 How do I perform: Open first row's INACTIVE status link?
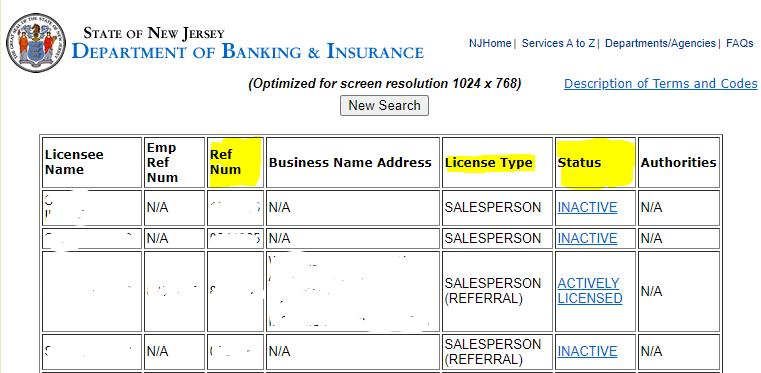[x=587, y=207]
